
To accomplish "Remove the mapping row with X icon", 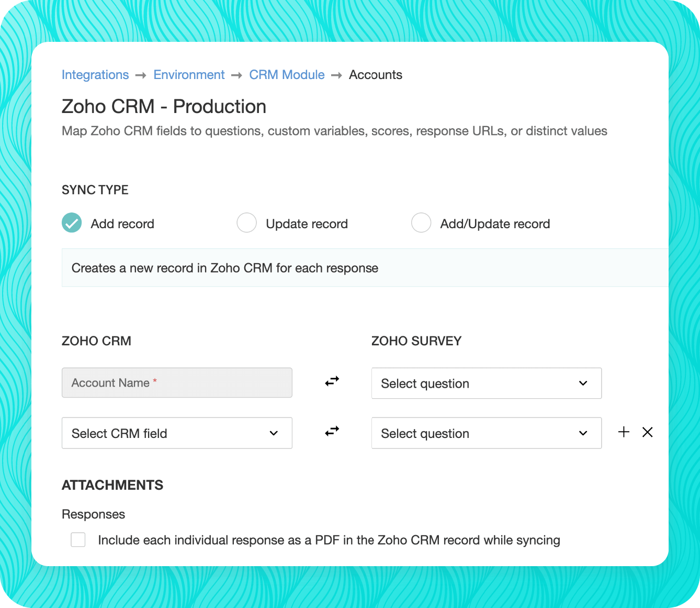I will click(647, 432).
